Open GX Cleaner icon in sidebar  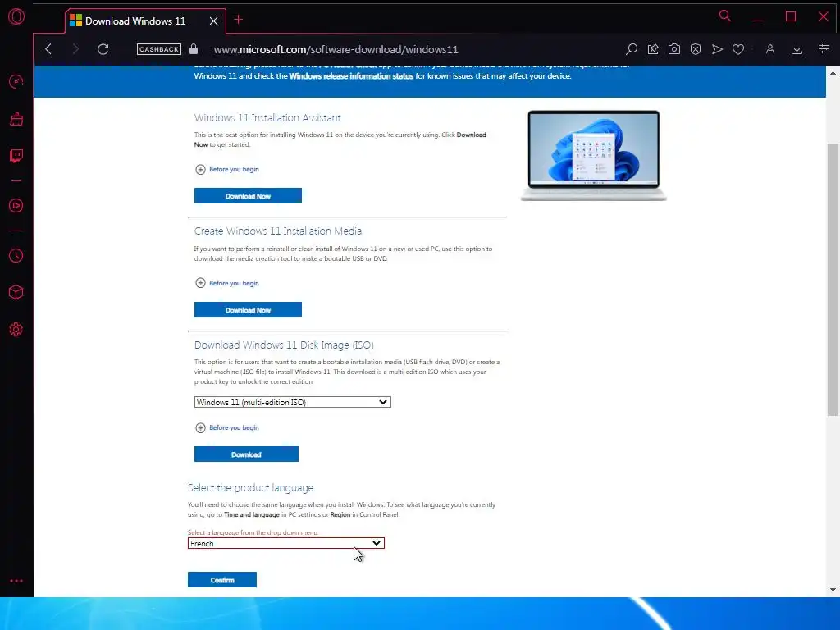[16, 119]
